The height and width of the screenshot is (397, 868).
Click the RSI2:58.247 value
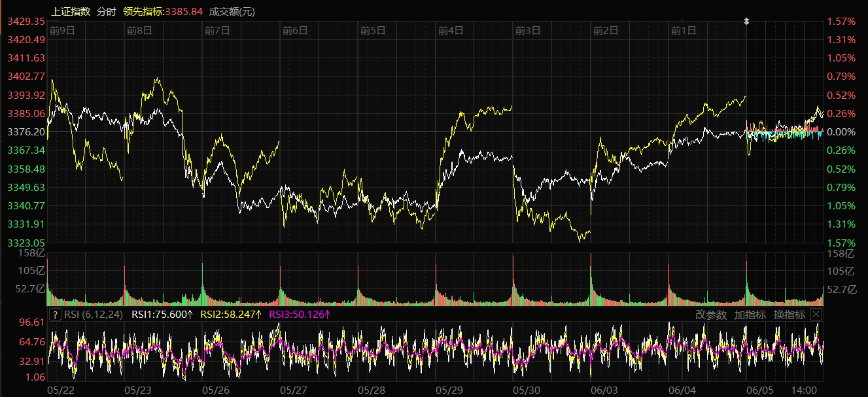point(231,315)
